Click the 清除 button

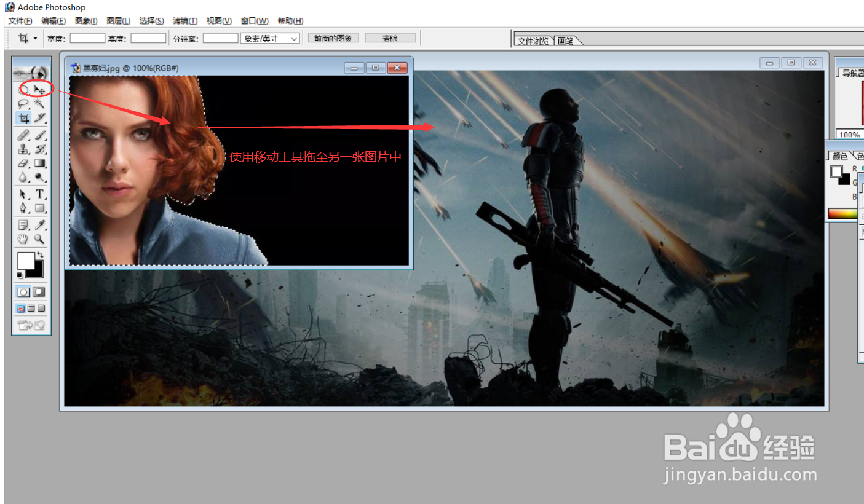pos(390,38)
